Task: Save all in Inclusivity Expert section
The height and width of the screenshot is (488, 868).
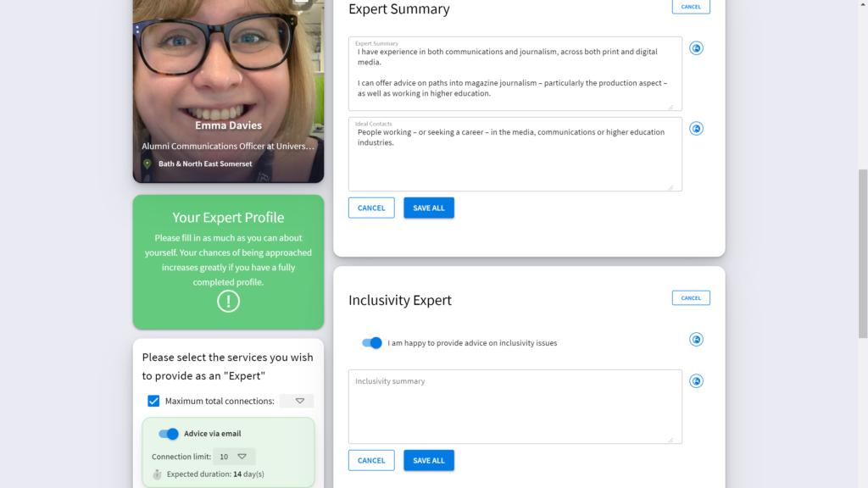Action: (x=429, y=460)
